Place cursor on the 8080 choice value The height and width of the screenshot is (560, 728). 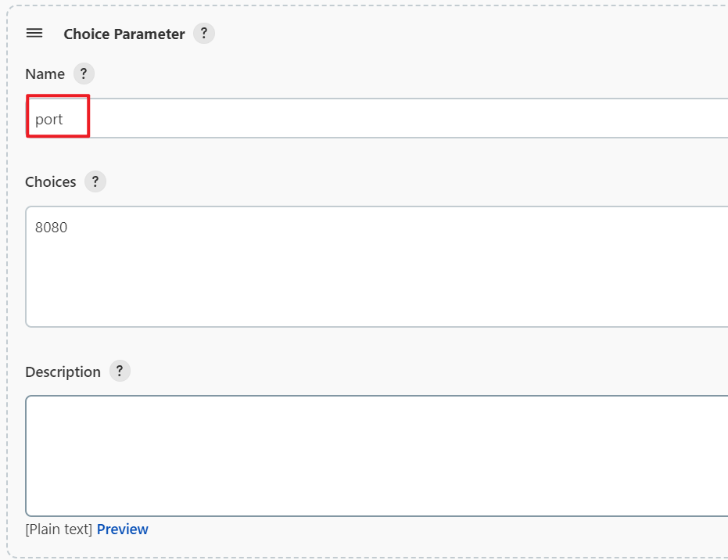[x=51, y=228]
